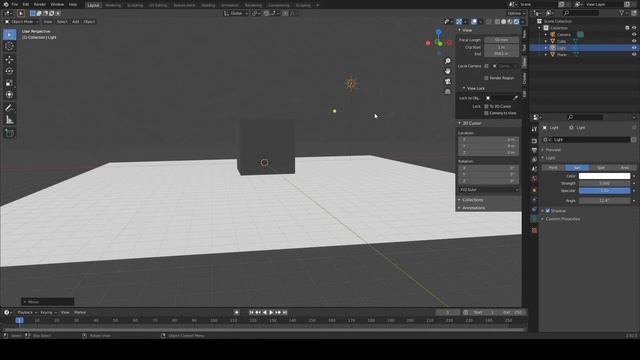Select the Annotate tool in the toolbar
Viewport: 640px width, 360px height.
(x=9, y=108)
